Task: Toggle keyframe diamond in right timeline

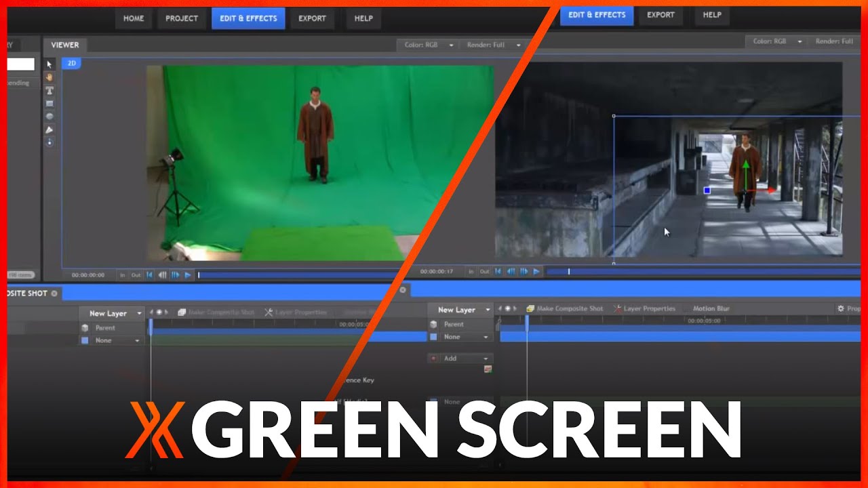Action: point(507,308)
